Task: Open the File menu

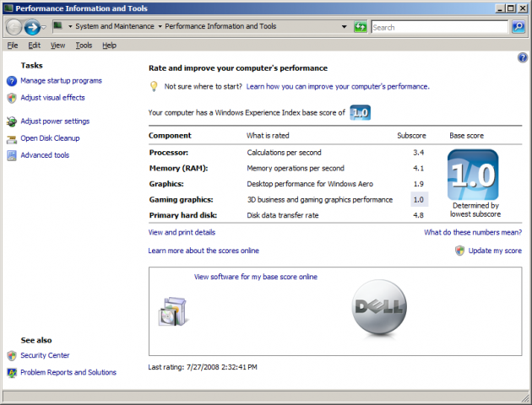Action: point(13,45)
